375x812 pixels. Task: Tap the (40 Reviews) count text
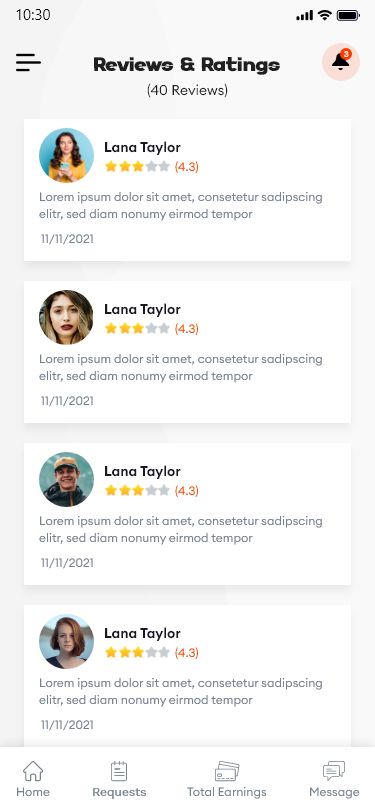click(x=188, y=90)
